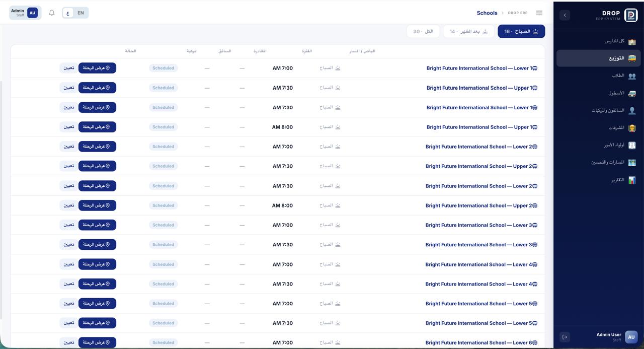Click the DROP logo in the sidebar

(631, 15)
